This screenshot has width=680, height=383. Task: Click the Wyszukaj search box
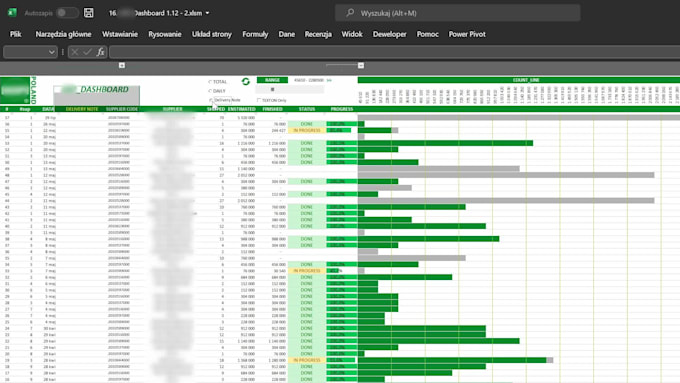[458, 13]
